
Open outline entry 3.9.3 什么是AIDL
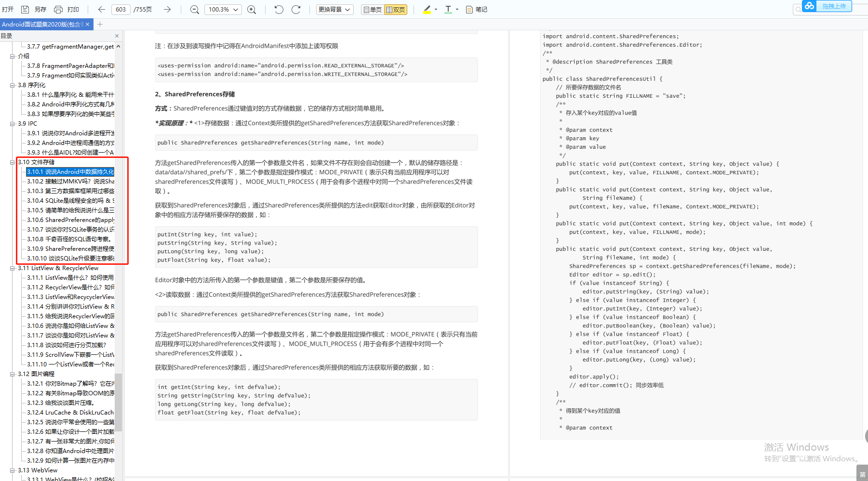[x=70, y=153]
